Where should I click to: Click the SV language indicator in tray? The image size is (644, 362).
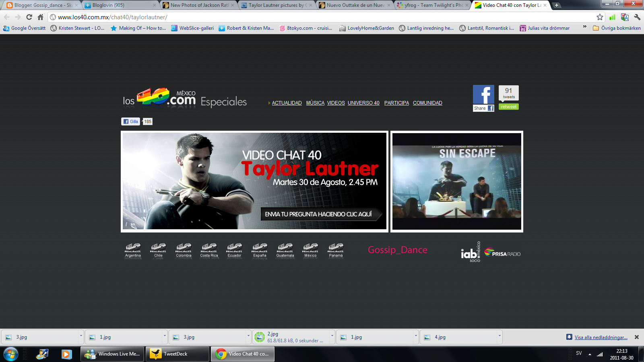coord(579,353)
